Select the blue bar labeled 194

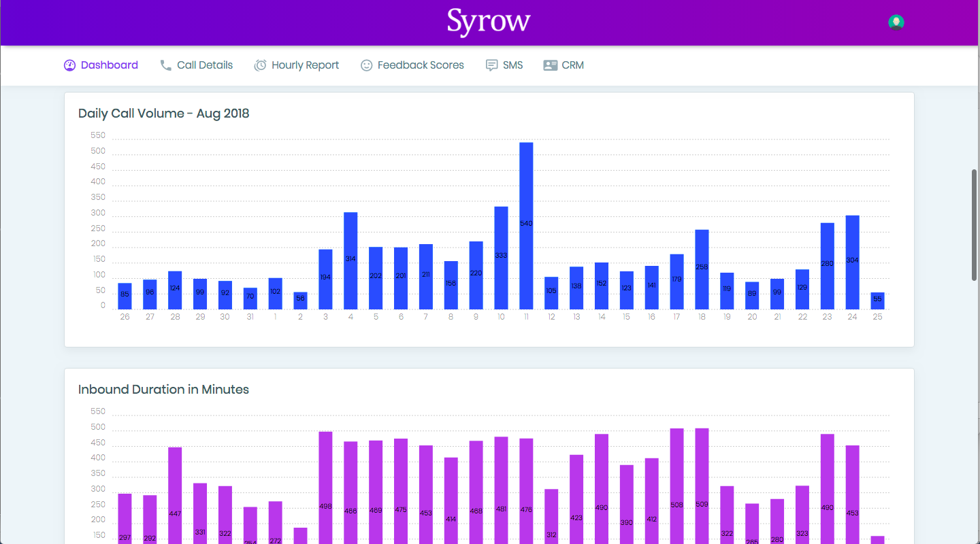tap(325, 279)
